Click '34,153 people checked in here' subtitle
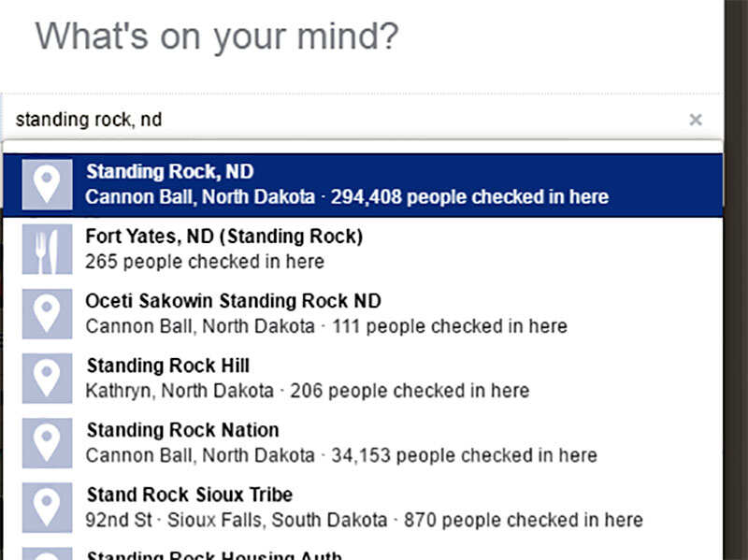The width and height of the screenshot is (748, 560). point(464,455)
